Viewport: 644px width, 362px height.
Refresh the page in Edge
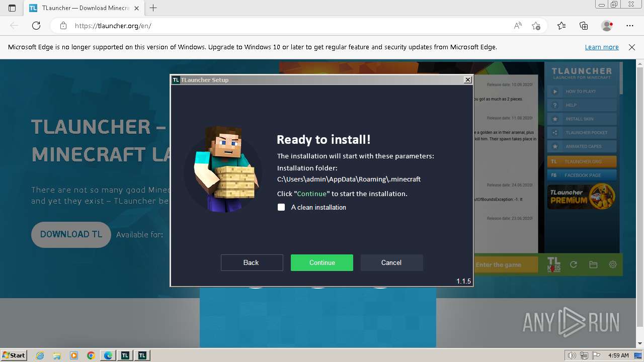click(x=36, y=26)
